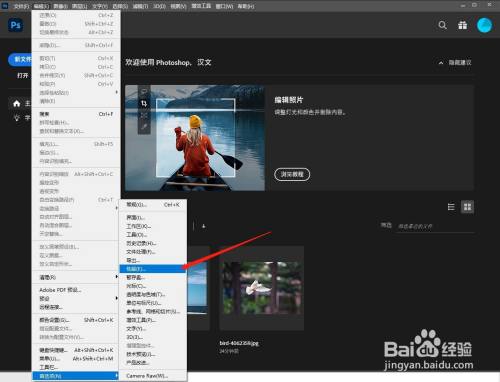Choose 单位与标尺(U)... preference
This screenshot has width=500, height=382.
coord(153,303)
